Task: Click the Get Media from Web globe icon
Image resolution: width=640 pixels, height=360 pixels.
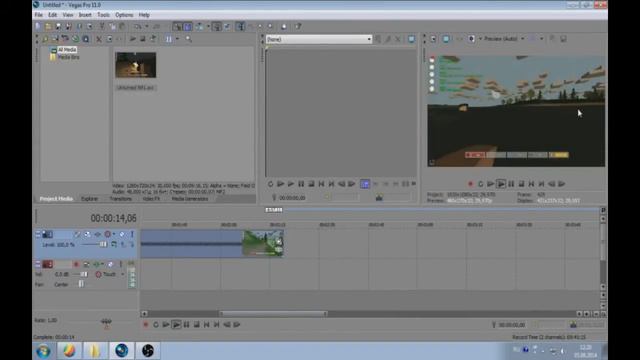Action: [x=76, y=39]
